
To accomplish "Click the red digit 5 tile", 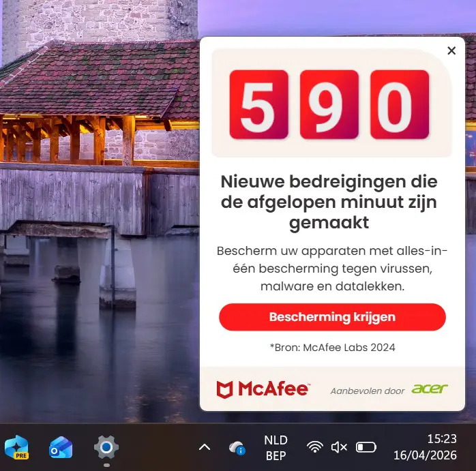I will coord(258,104).
